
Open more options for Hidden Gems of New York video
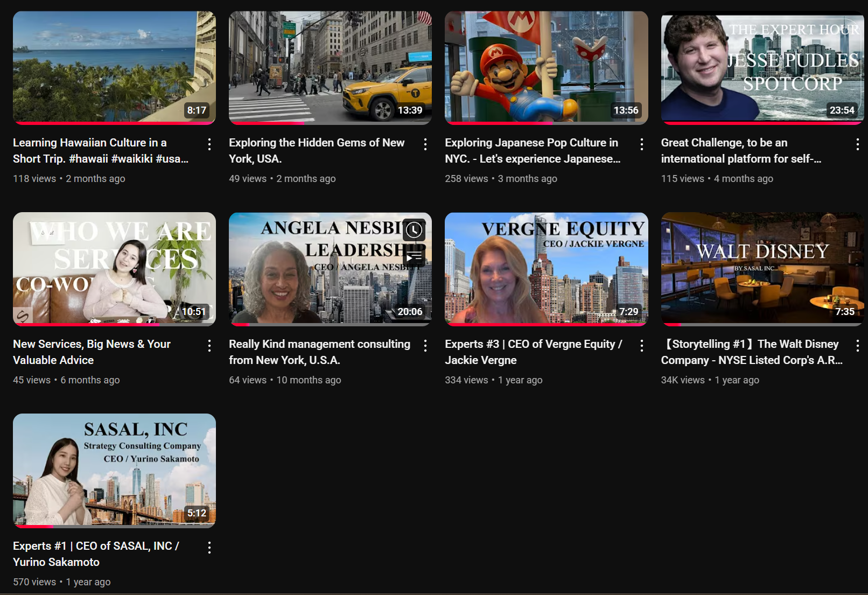pyautogui.click(x=425, y=144)
